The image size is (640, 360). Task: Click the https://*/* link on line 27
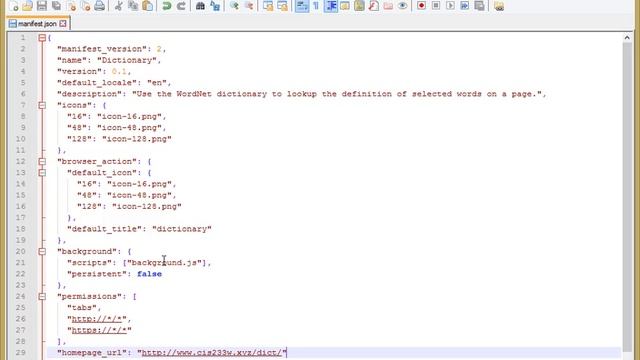pyautogui.click(x=99, y=330)
